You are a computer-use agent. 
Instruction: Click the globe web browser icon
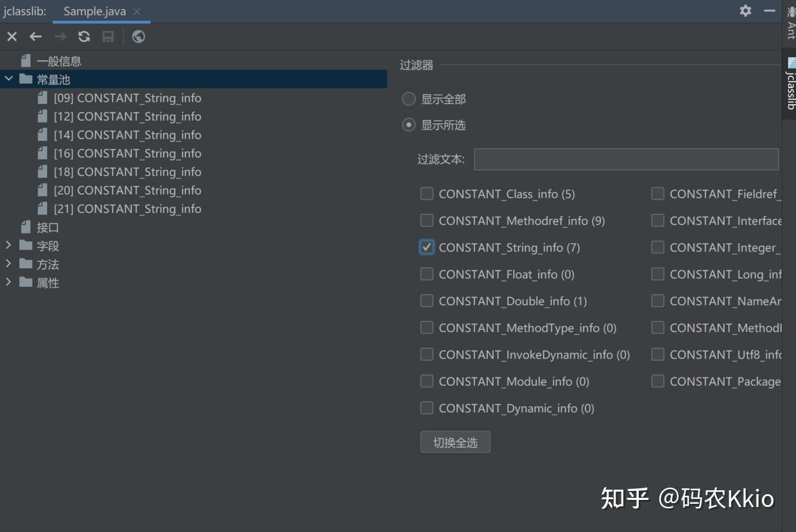(138, 37)
